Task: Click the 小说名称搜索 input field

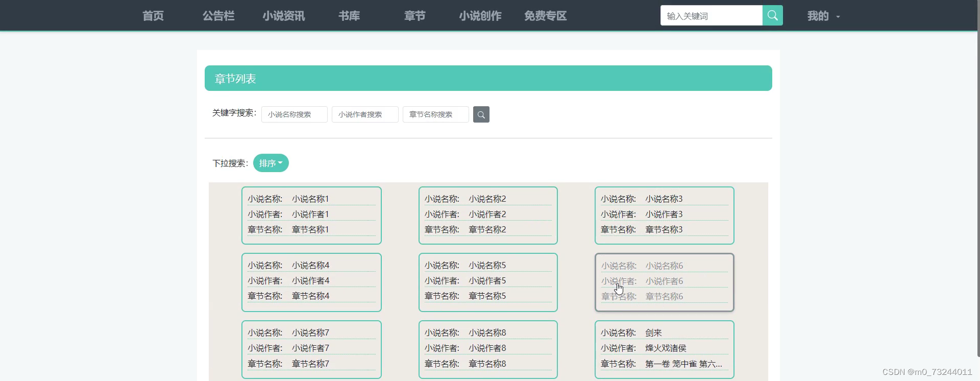Action: tap(295, 114)
